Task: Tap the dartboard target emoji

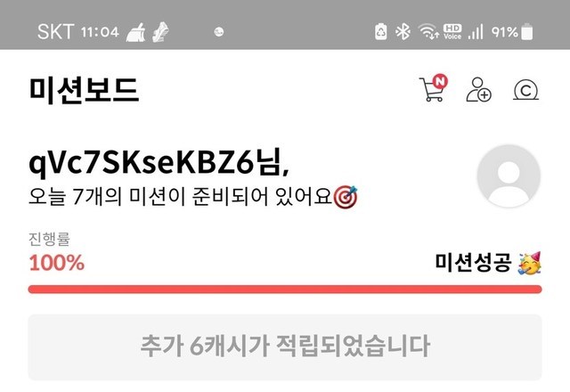Action: pyautogui.click(x=346, y=197)
